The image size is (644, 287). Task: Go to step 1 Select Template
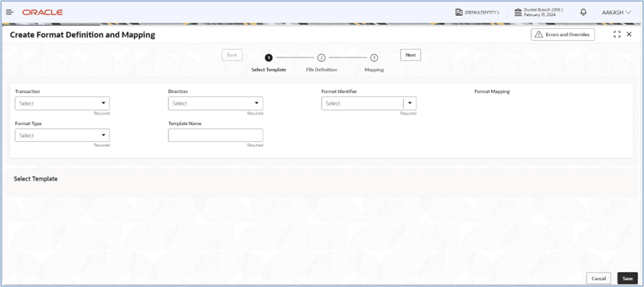[x=268, y=58]
